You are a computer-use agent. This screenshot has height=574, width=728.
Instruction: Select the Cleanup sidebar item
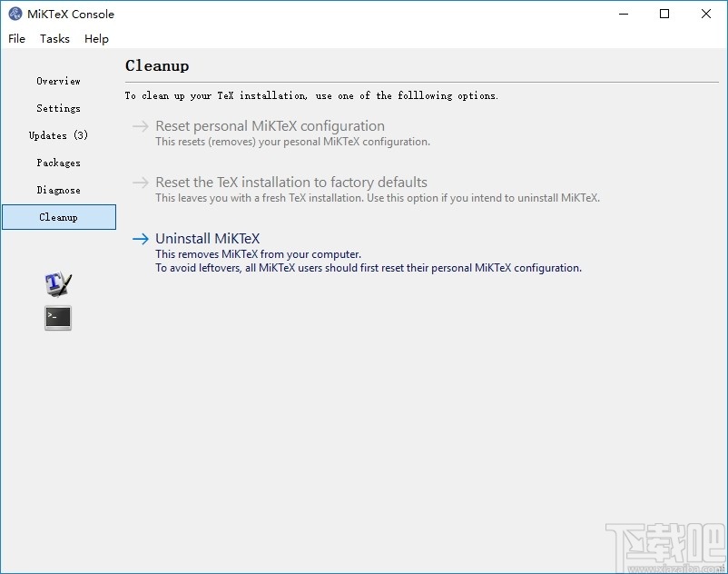(x=58, y=217)
